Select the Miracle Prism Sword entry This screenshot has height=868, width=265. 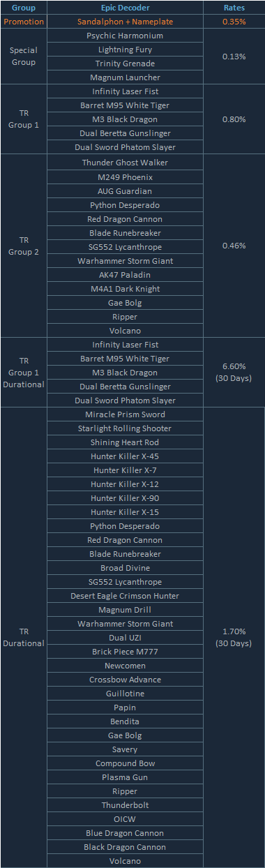pyautogui.click(x=125, y=414)
